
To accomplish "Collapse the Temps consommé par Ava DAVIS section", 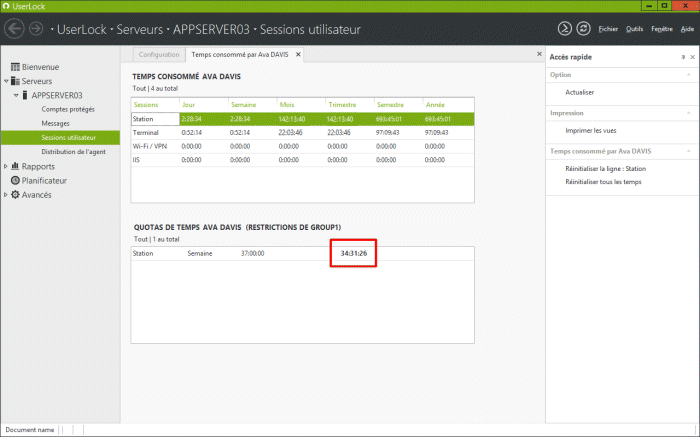I will coord(689,151).
